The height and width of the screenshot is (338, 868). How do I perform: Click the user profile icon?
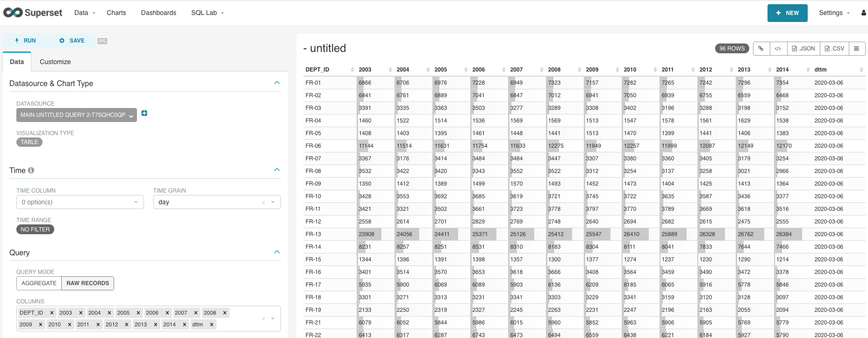[863, 13]
